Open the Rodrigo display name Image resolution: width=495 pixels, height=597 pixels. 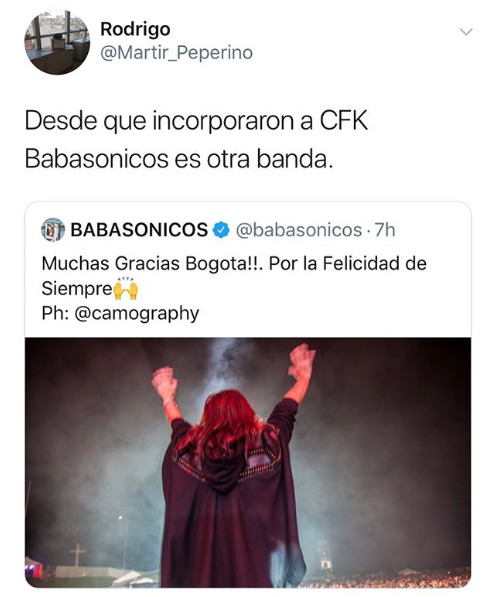click(135, 29)
